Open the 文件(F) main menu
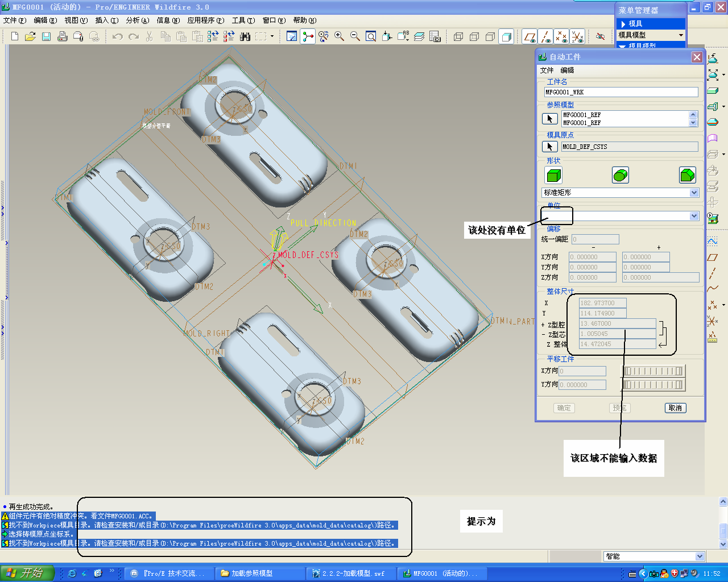 tap(15, 20)
